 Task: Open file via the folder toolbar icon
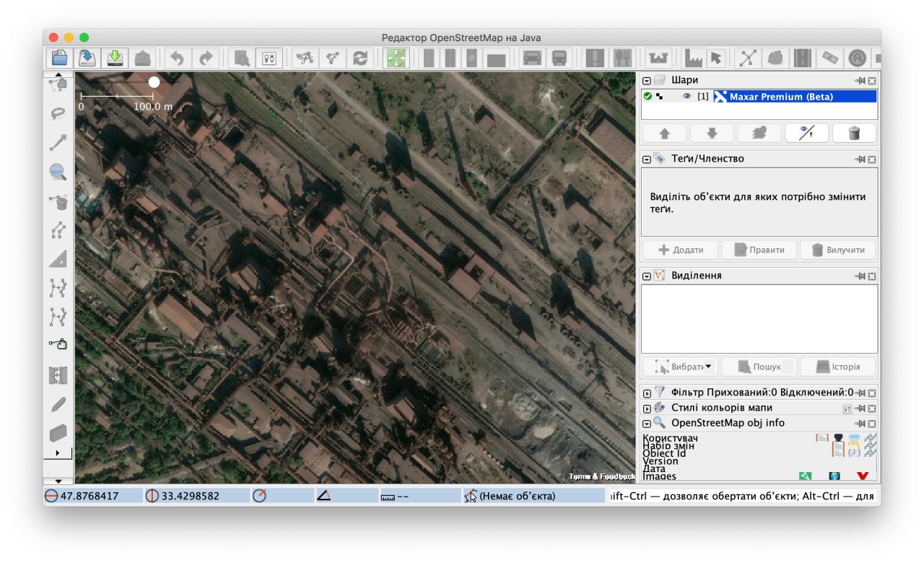click(60, 58)
